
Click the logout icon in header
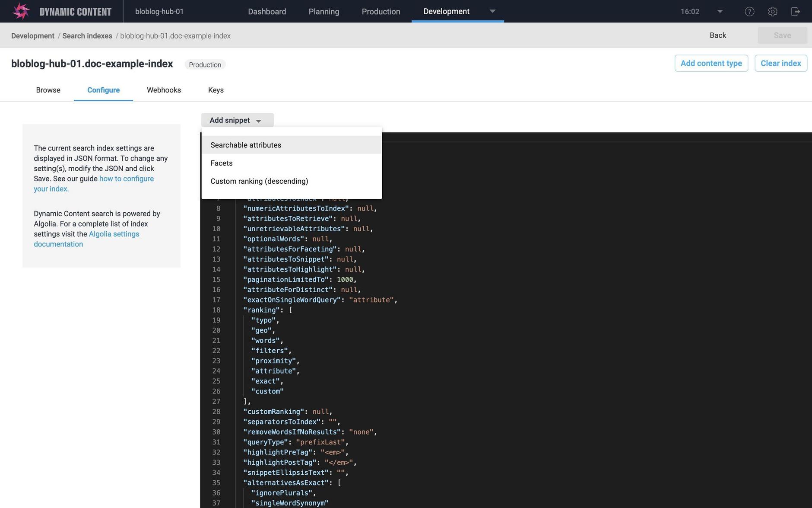tap(795, 12)
